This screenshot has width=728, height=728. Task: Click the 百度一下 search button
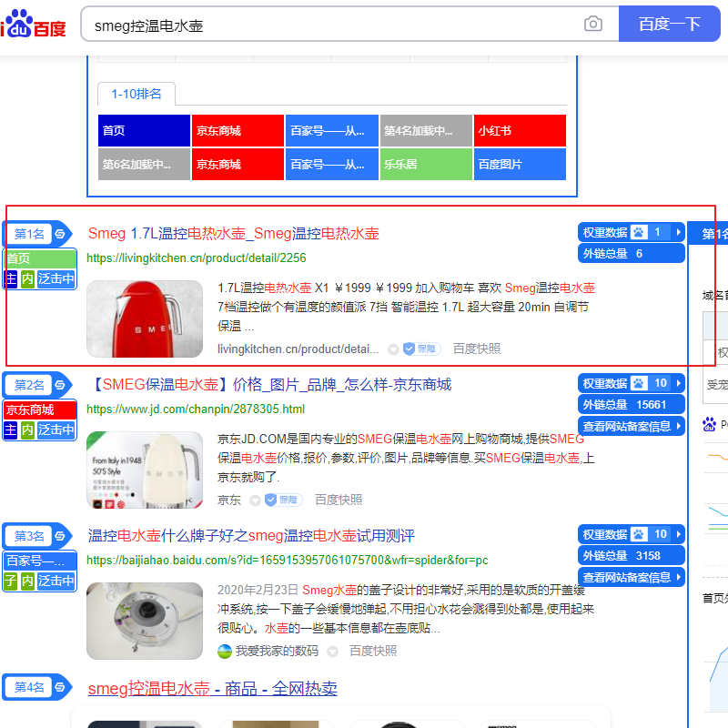pos(669,24)
